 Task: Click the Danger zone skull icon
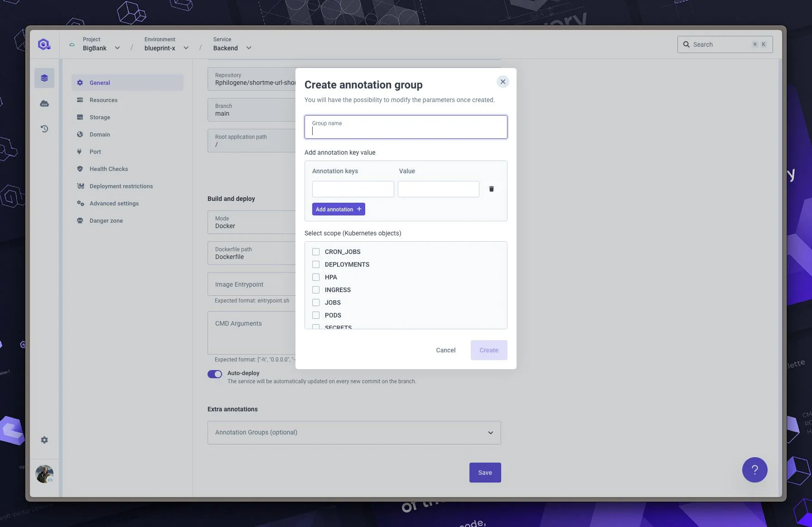[80, 220]
